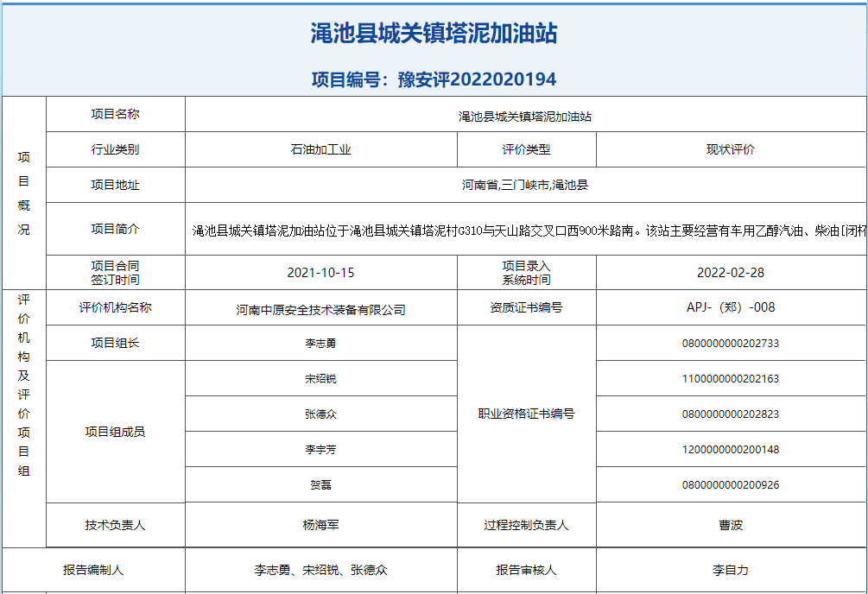This screenshot has width=868, height=594.
Task: Click team leader name 李志勇
Action: (320, 344)
